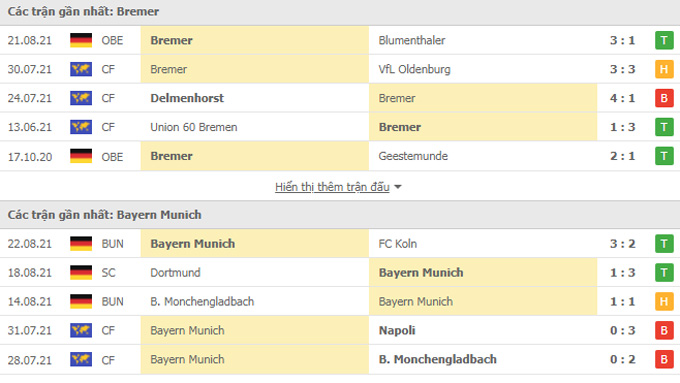Click the orange H badge for Monchengladbach 1:1 match

click(664, 301)
